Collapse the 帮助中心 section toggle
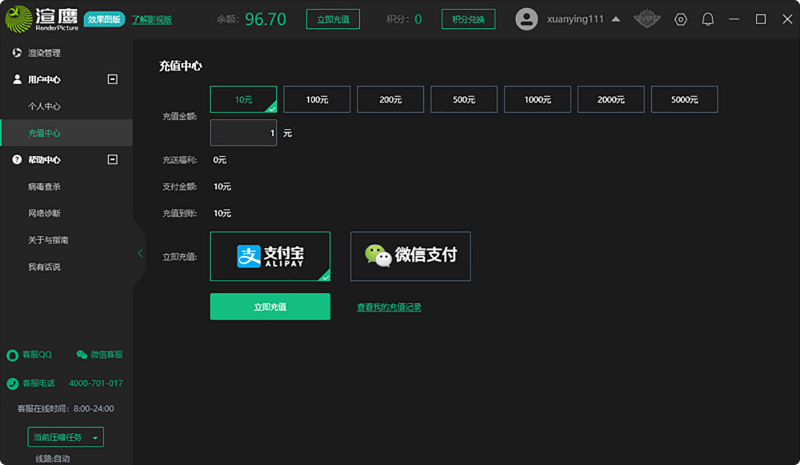Image resolution: width=800 pixels, height=465 pixels. 113,160
